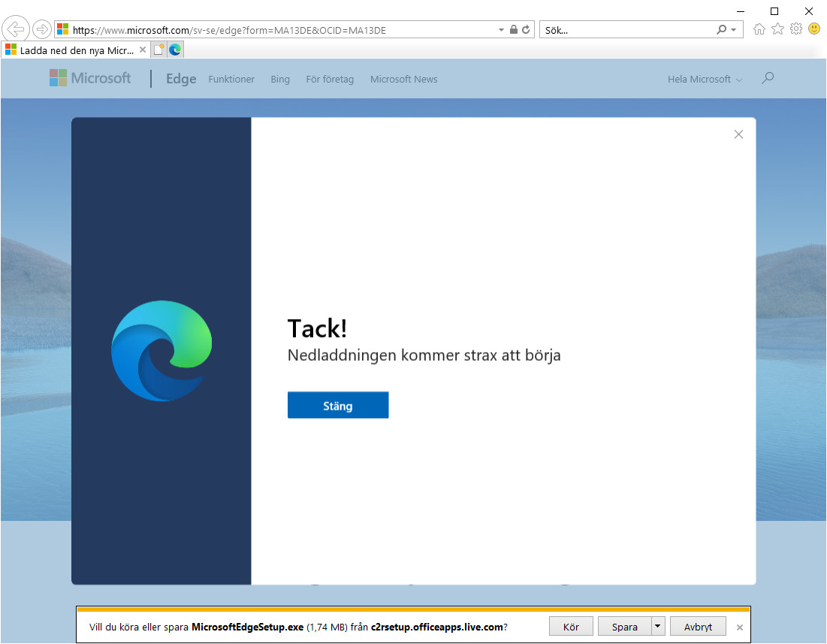The image size is (827, 644).
Task: Select the Funktioner menu item
Action: pyautogui.click(x=231, y=79)
